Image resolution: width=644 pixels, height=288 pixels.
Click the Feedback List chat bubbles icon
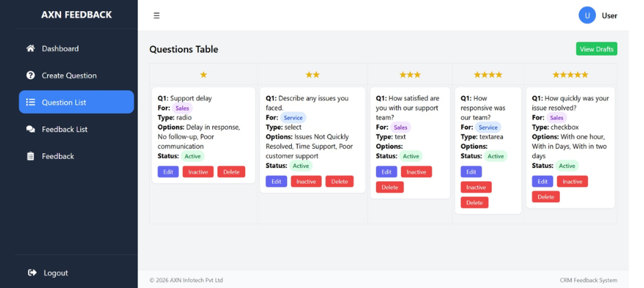[30, 129]
